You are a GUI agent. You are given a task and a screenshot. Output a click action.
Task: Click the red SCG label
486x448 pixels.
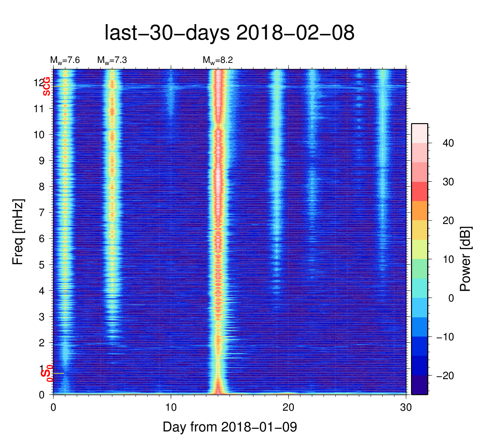tap(46, 86)
